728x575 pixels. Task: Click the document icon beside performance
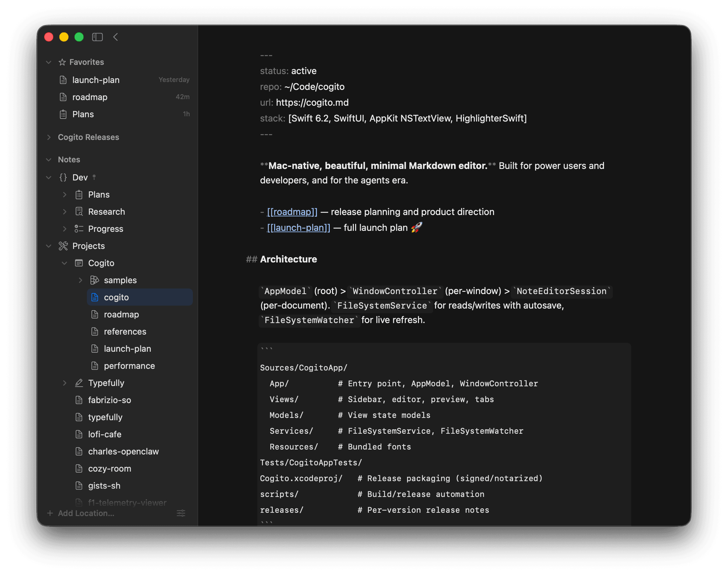click(x=95, y=366)
